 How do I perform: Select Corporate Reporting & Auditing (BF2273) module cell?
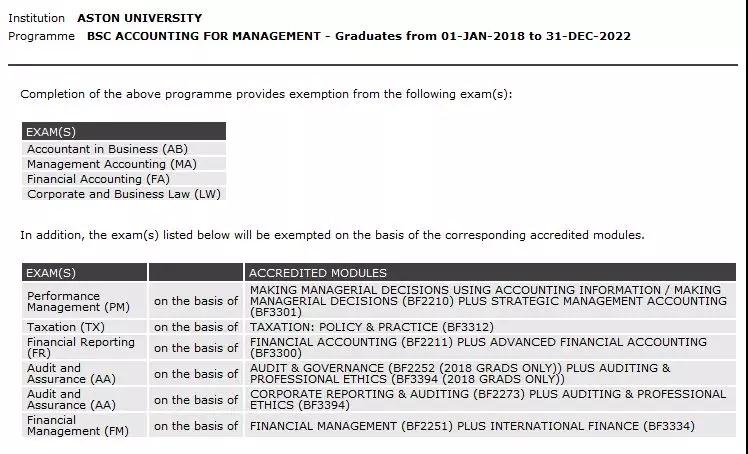click(487, 399)
